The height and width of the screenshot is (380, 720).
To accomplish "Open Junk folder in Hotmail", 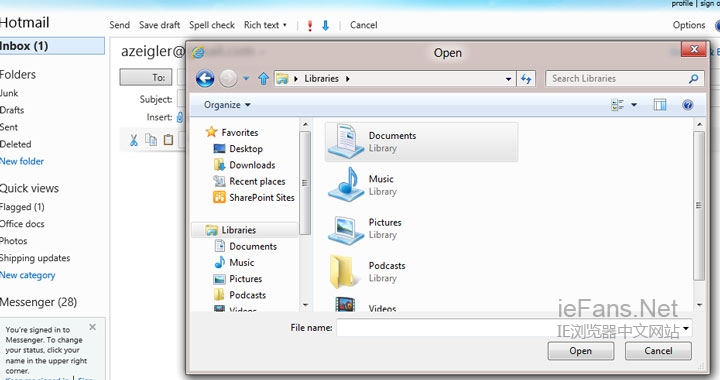I will (9, 93).
